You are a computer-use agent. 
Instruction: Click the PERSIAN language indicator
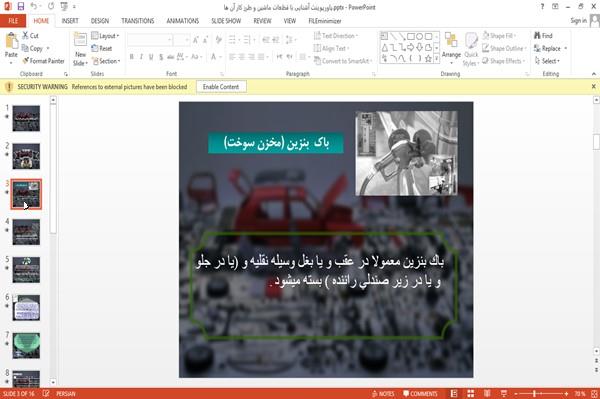(x=66, y=394)
